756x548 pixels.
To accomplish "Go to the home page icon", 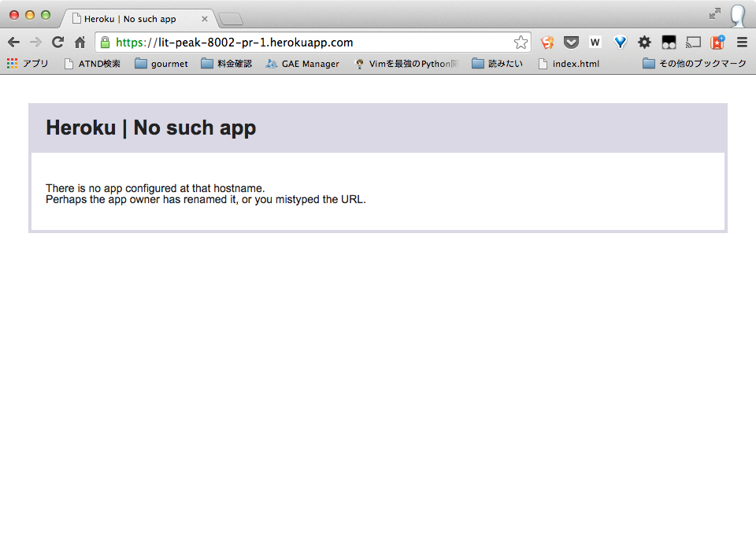I will [x=80, y=43].
